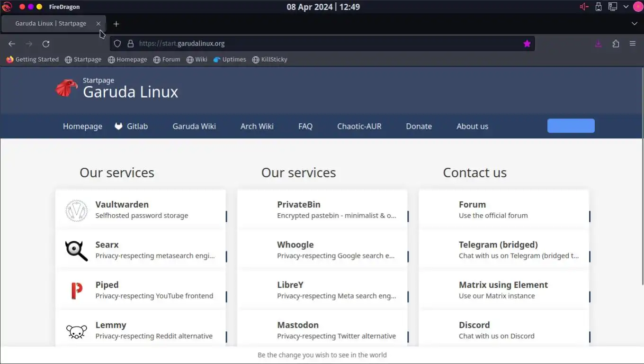Image resolution: width=644 pixels, height=364 pixels.
Task: Go back to the previous page
Action: [12, 44]
